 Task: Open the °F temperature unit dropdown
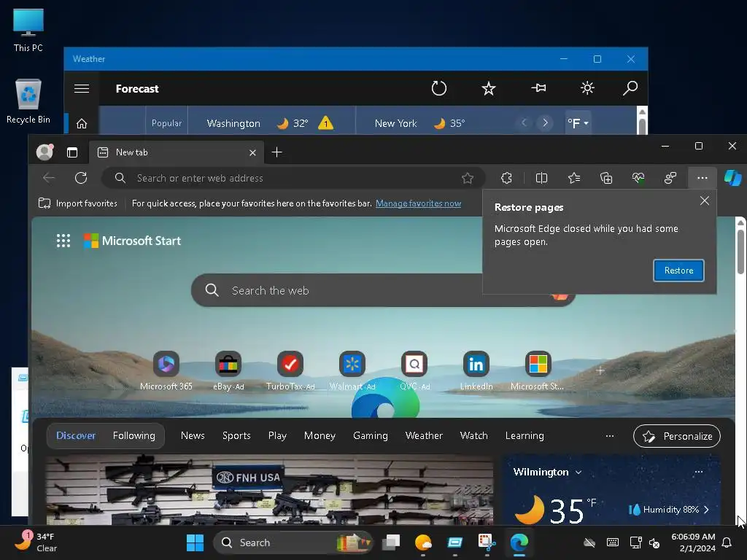coord(578,123)
